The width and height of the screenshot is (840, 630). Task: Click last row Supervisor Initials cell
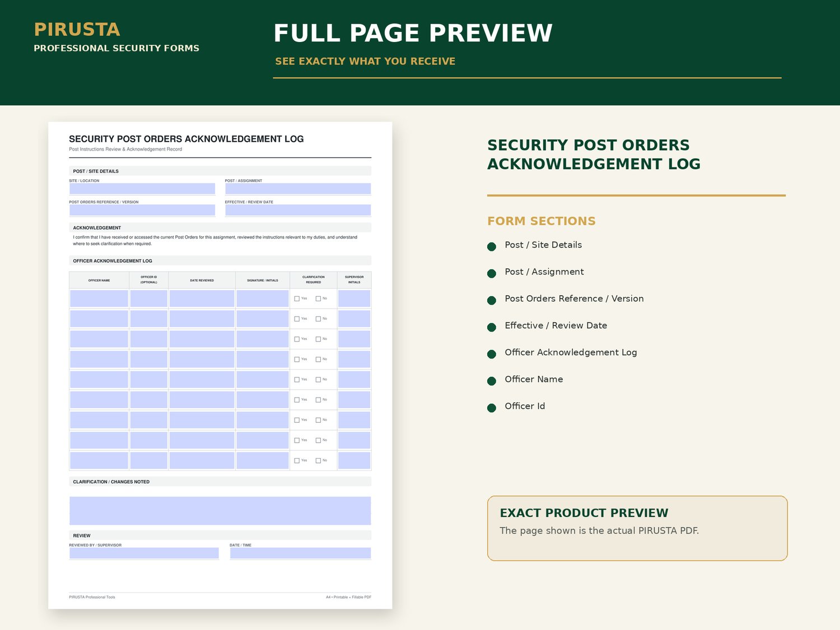pyautogui.click(x=354, y=460)
